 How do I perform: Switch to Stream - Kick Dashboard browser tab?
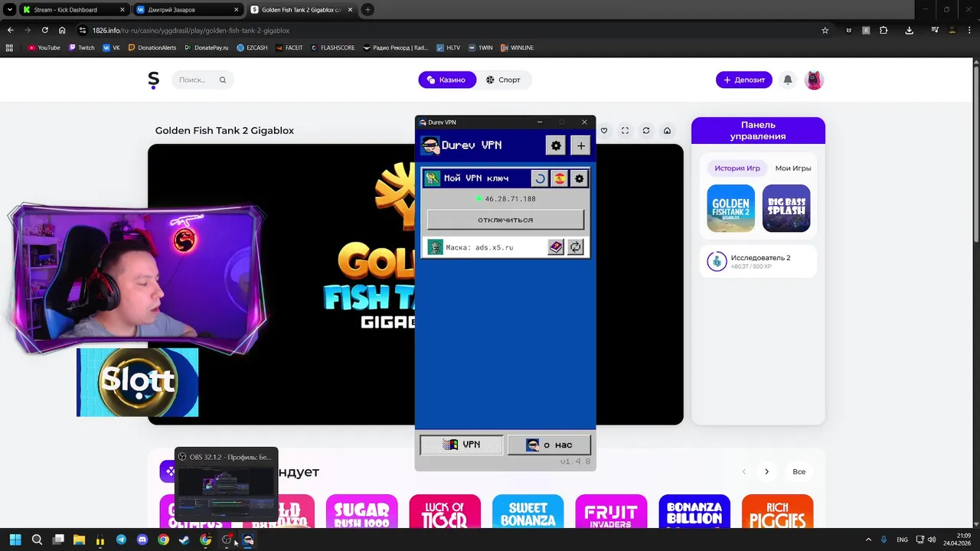point(73,10)
